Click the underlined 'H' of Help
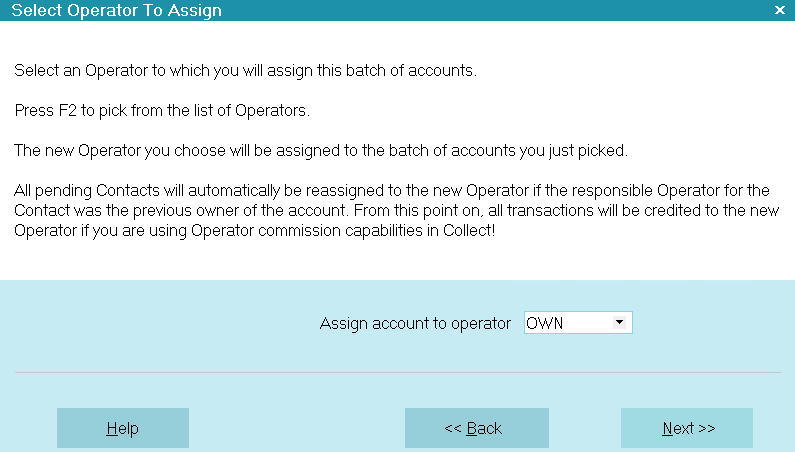 pos(112,429)
